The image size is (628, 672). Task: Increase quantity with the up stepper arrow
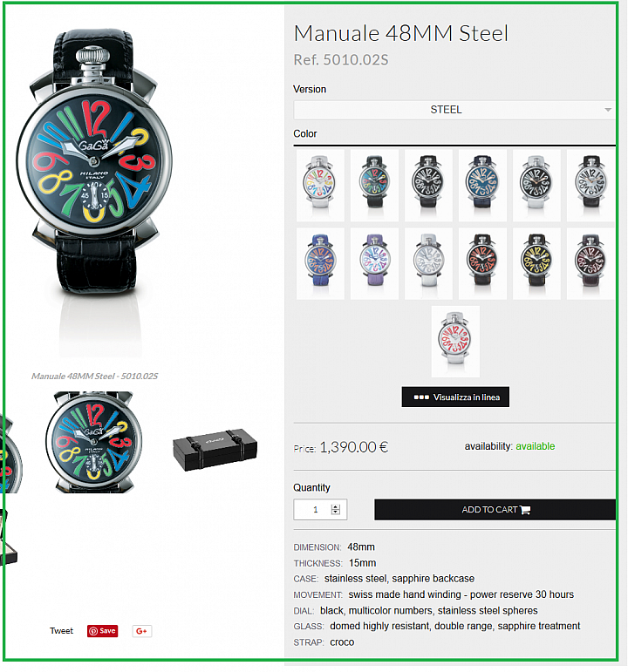[336, 506]
